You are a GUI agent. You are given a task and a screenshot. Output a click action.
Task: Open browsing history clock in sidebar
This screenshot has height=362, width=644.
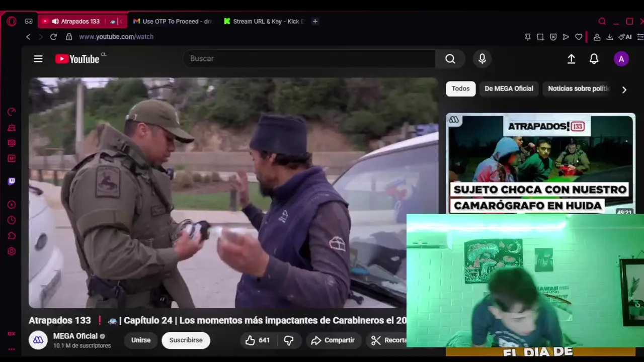pos(12,220)
